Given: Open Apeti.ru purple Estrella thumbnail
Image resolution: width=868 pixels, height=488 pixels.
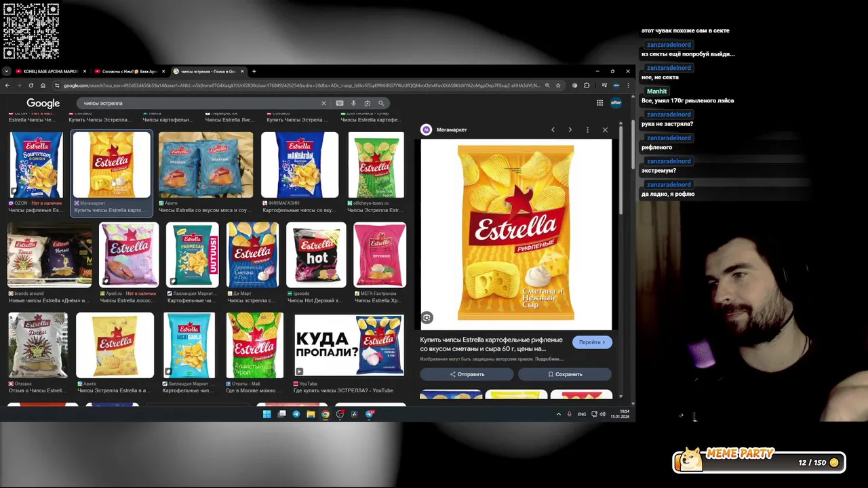Looking at the screenshot, I should tap(129, 255).
